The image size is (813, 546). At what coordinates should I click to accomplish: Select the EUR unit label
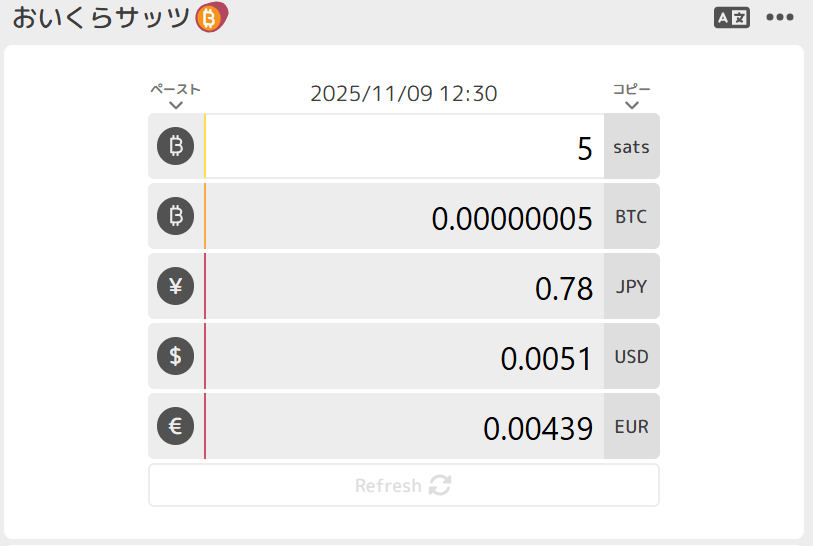(631, 427)
